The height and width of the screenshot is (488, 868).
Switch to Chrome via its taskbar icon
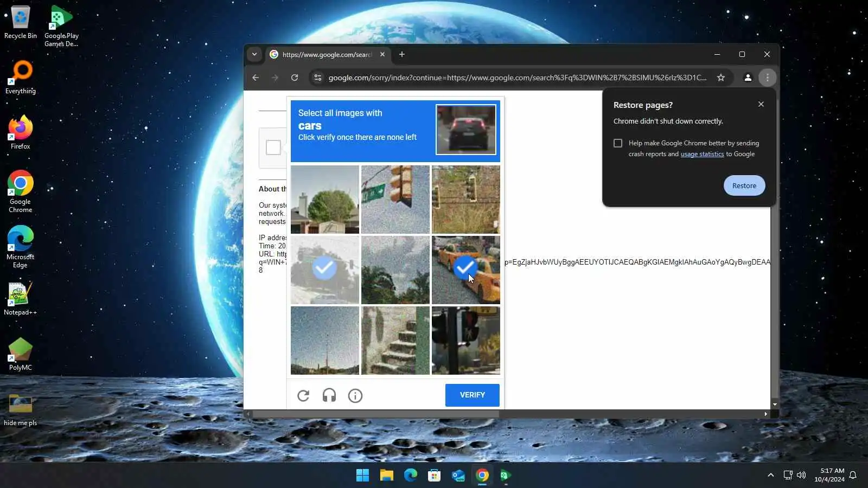click(482, 476)
